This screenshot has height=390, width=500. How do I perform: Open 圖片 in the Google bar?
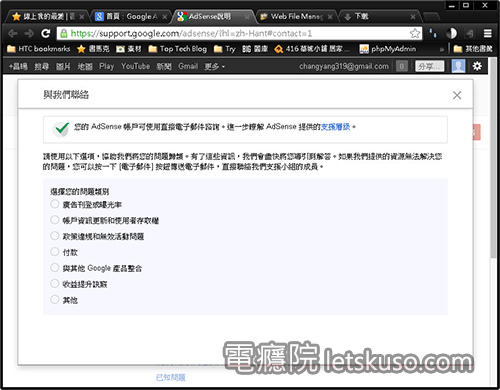point(63,66)
